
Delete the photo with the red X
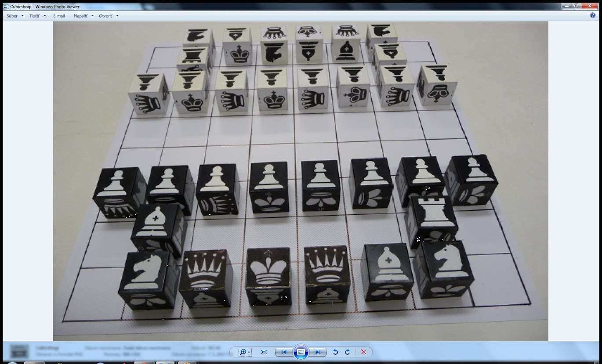pos(363,352)
